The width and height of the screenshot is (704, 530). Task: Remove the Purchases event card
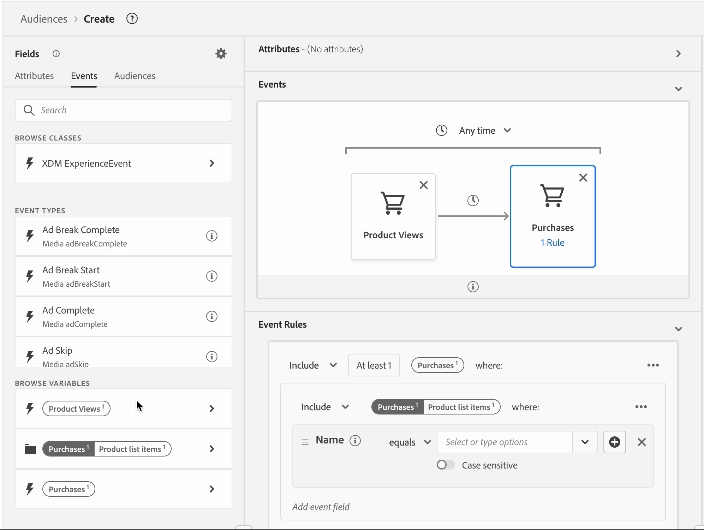pos(583,178)
